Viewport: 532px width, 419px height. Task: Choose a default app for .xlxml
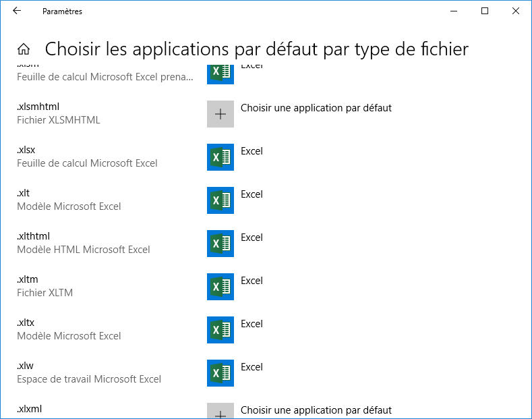pyautogui.click(x=316, y=410)
